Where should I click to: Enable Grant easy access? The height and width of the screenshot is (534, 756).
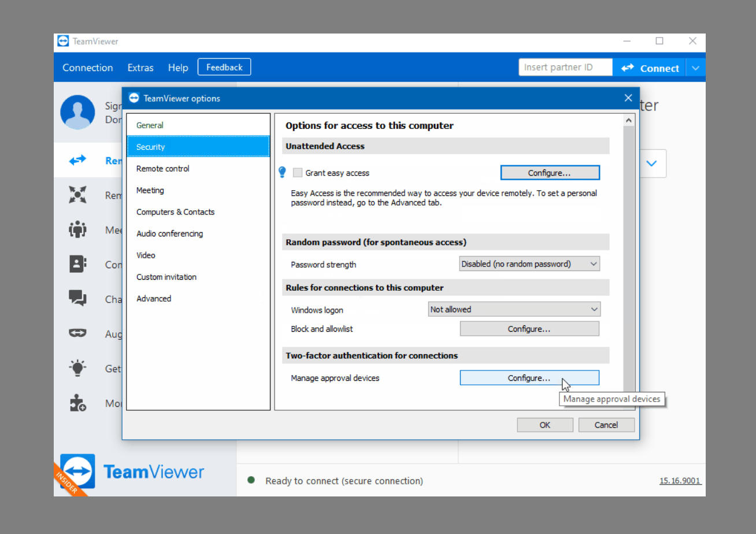pos(297,172)
